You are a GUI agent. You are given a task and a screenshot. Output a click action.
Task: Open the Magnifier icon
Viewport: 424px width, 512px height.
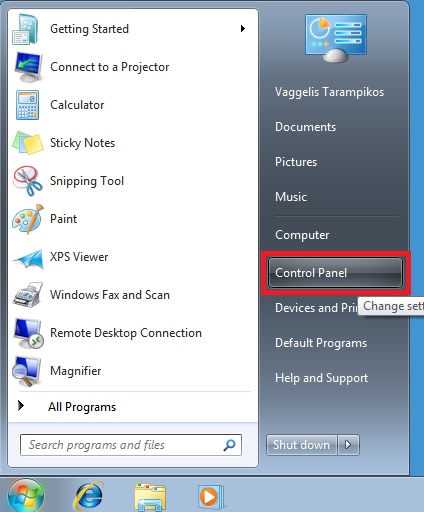(27, 371)
